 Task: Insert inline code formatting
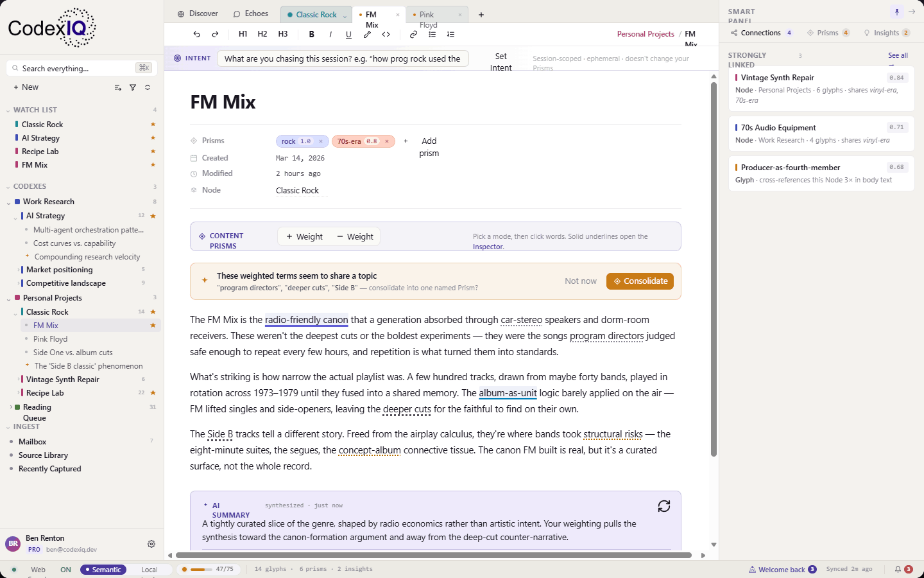tap(386, 35)
